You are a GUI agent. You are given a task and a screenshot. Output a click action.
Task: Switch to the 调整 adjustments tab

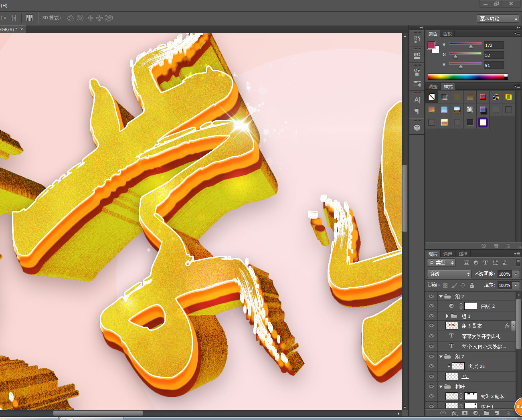pos(433,87)
